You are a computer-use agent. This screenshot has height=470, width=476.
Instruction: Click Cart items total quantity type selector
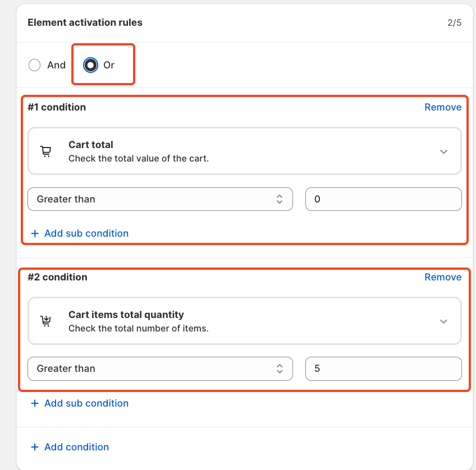pyautogui.click(x=244, y=321)
